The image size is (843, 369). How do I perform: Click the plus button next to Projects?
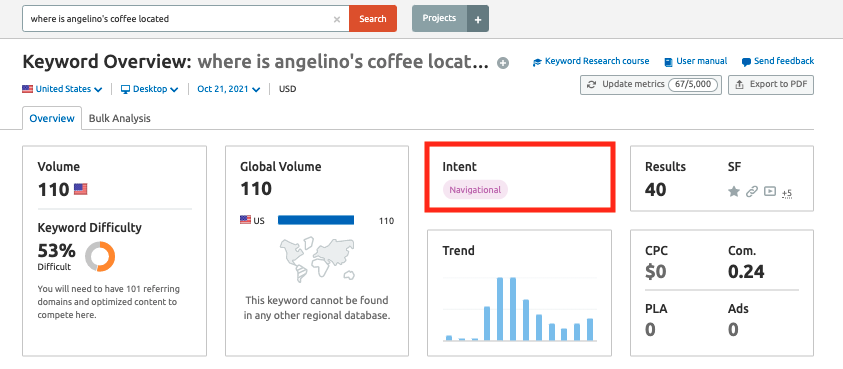(x=478, y=19)
